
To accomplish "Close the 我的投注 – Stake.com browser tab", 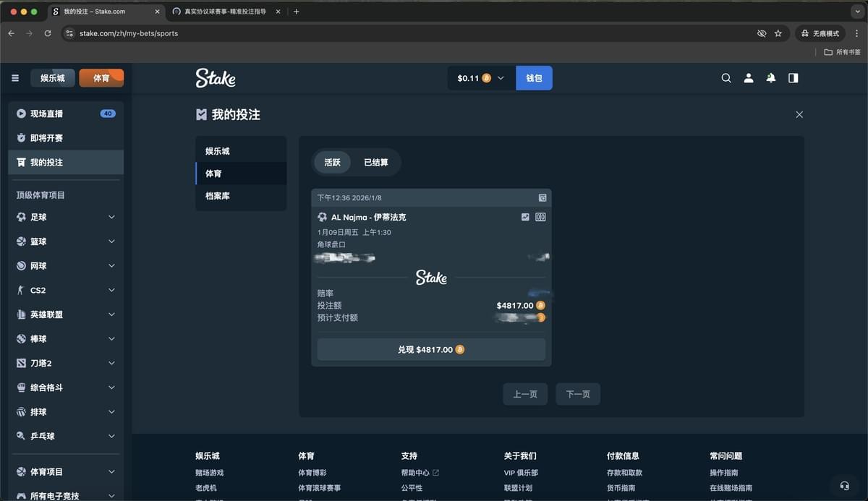I will (x=157, y=12).
